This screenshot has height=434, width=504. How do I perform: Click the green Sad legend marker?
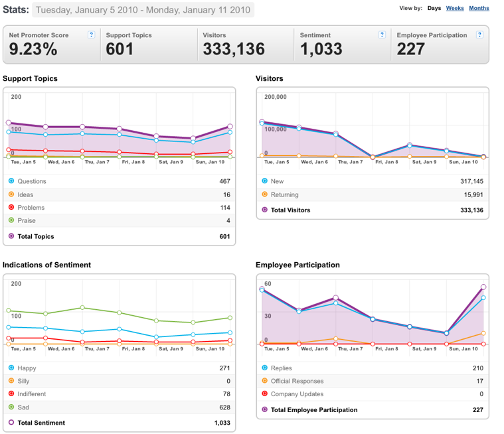click(x=11, y=407)
